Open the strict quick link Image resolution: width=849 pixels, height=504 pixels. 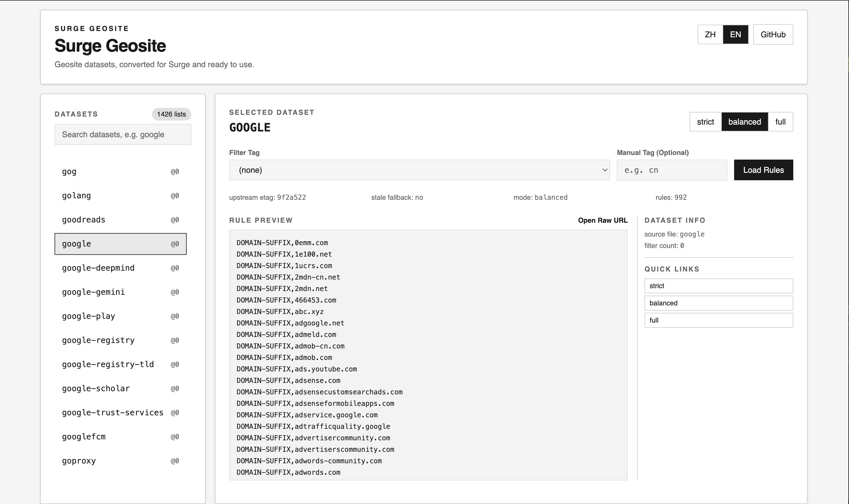point(719,286)
